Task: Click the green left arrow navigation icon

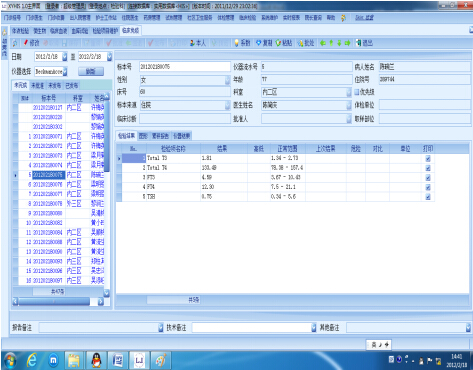Action: coord(323,43)
